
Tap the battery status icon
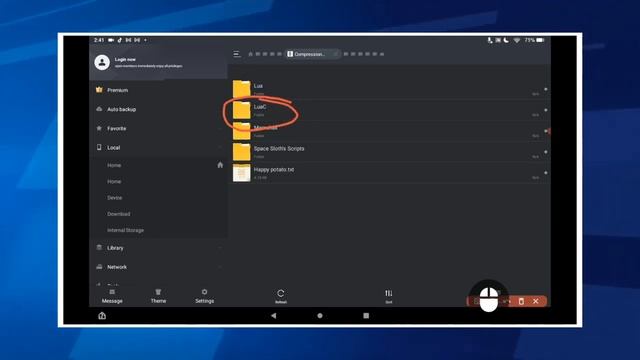[x=540, y=40]
